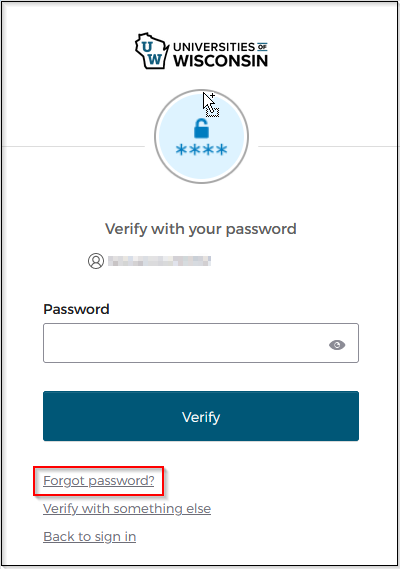Click the divider line left of badge
400x569 pixels.
coord(73,147)
